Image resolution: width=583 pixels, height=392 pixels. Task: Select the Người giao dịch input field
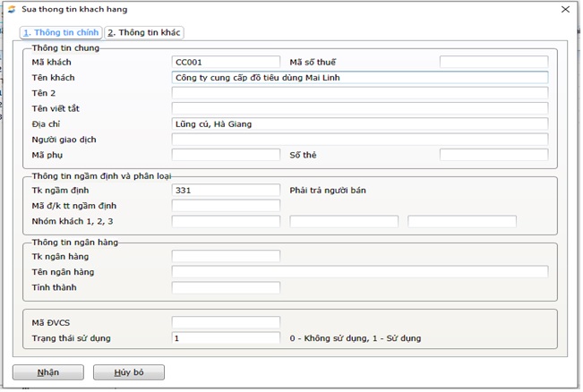359,140
